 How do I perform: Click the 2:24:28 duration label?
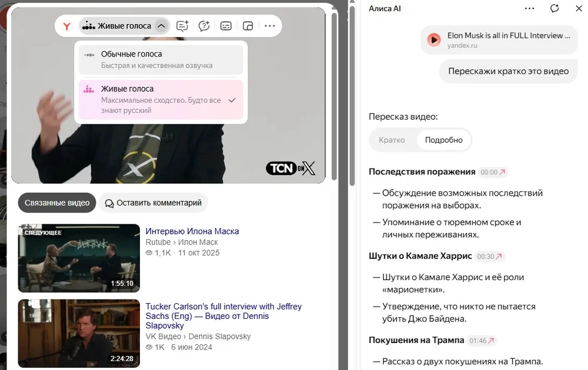(122, 359)
